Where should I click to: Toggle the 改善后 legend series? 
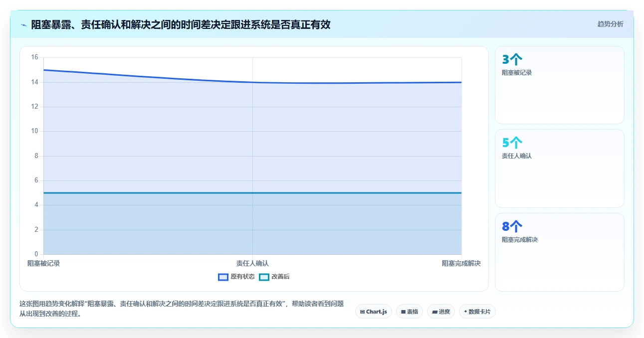(x=274, y=277)
